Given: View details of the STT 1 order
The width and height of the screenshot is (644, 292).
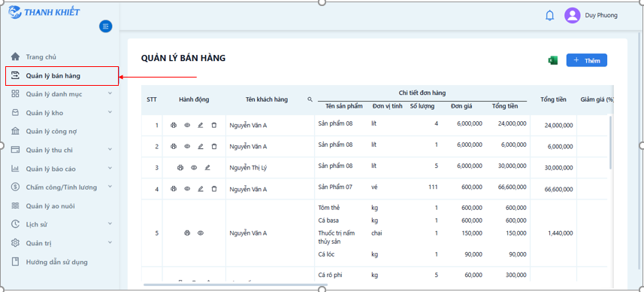Looking at the screenshot, I should 187,125.
